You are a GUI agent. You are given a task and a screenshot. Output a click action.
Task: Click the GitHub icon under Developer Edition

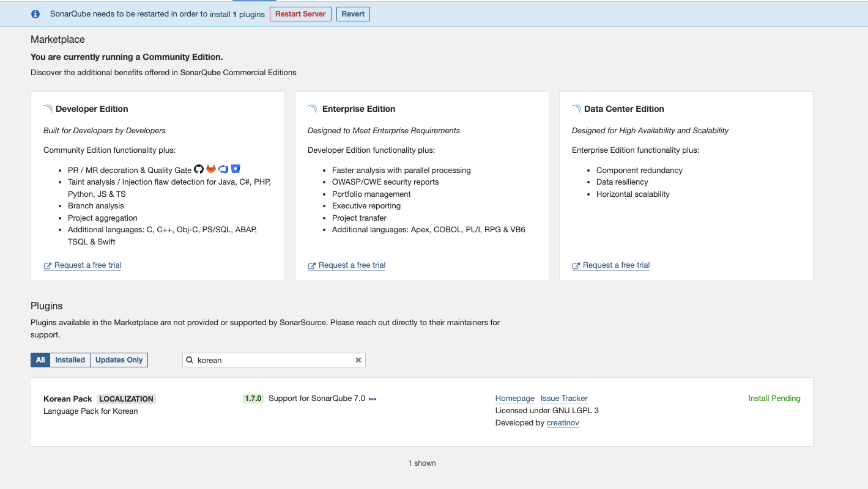click(199, 169)
